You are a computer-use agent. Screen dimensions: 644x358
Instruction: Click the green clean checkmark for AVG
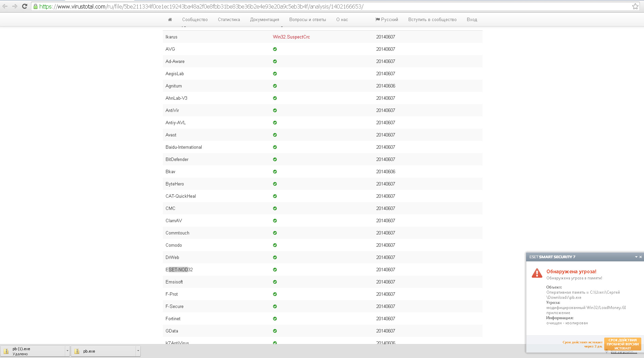(275, 49)
